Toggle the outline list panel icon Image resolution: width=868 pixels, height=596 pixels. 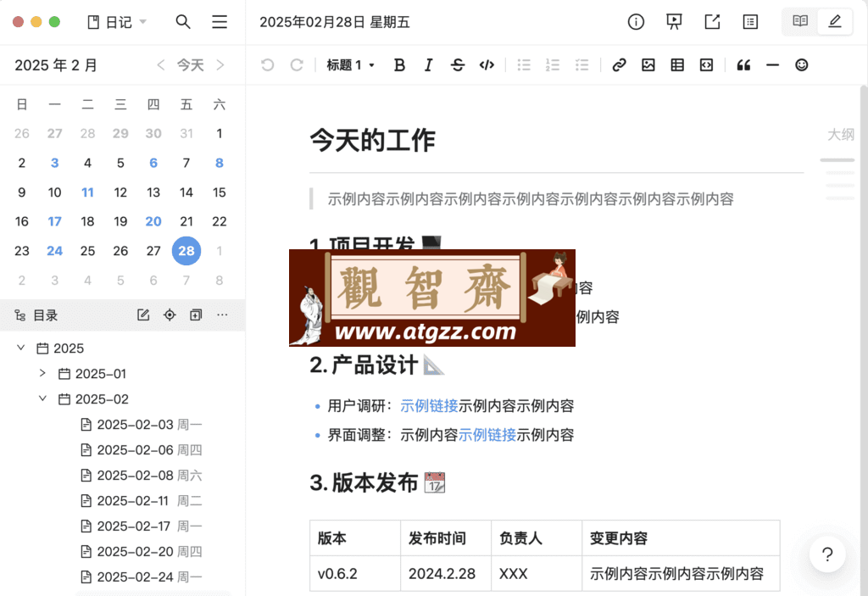tap(750, 21)
